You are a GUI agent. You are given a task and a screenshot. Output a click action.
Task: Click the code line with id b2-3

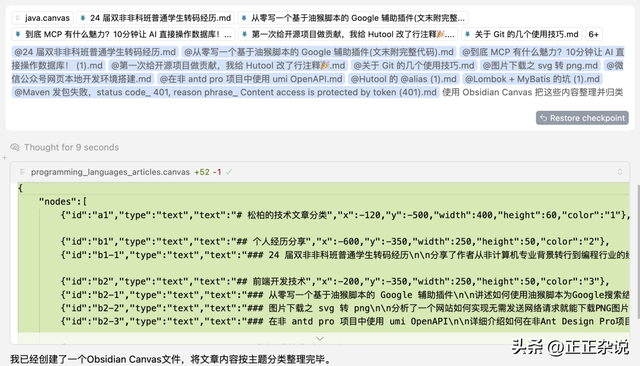tap(345, 322)
